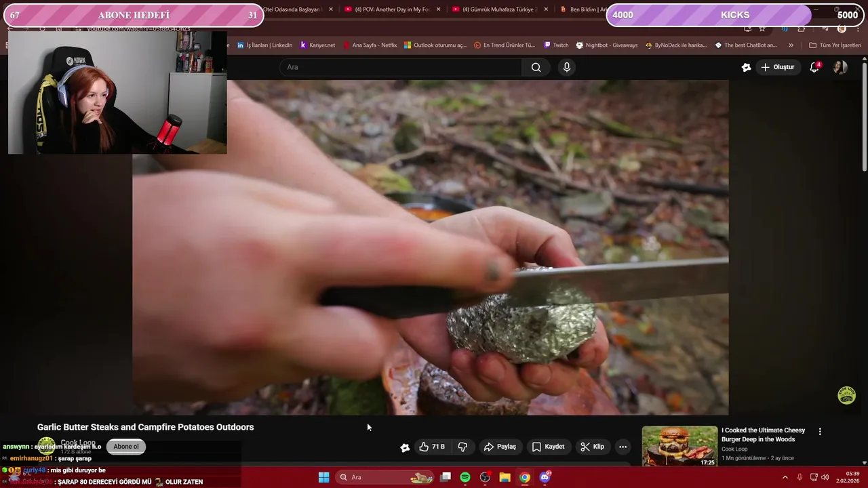Screen dimensions: 868x488
Task: Focus the YouTube Ara search field
Action: [401, 67]
